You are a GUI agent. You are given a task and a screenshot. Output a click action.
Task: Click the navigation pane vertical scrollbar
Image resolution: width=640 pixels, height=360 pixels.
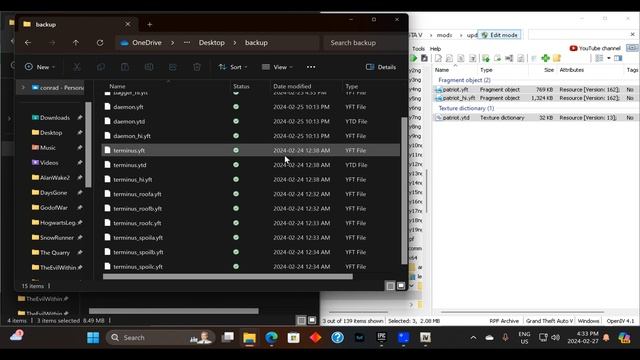(x=88, y=145)
